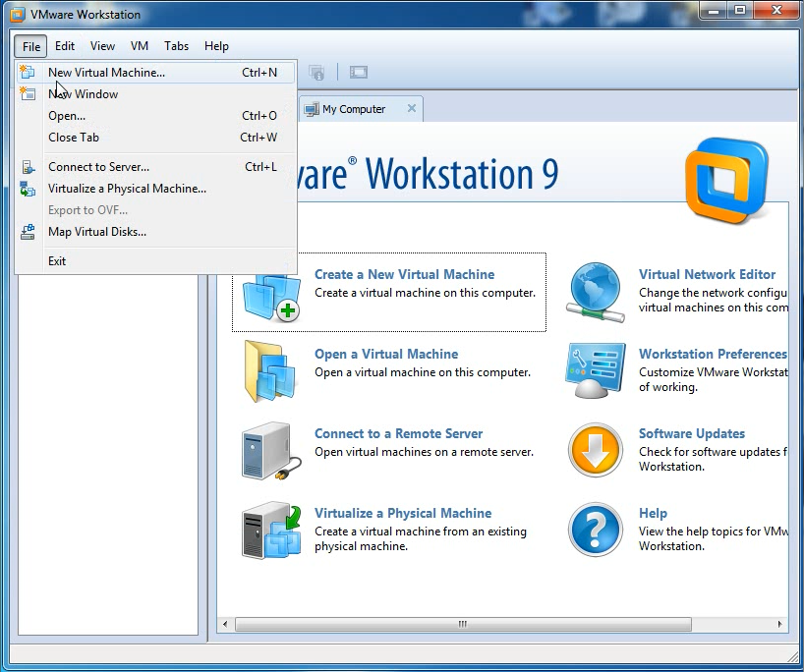Click the Virtualize a Physical Machine tower icon
This screenshot has width=804, height=672.
[271, 530]
